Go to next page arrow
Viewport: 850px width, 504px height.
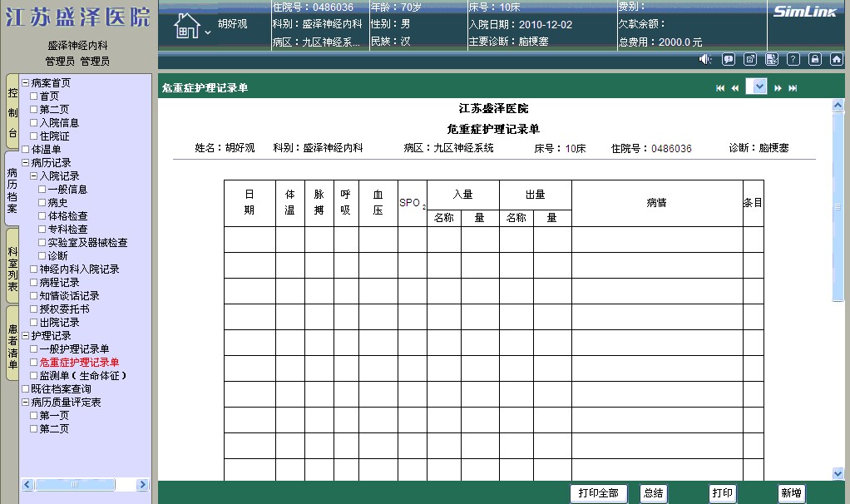click(778, 88)
